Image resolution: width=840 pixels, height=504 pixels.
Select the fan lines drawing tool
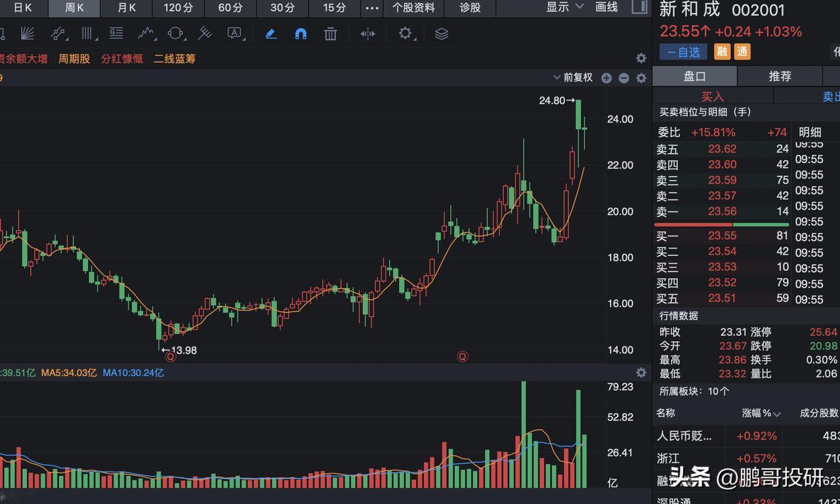tap(28, 33)
